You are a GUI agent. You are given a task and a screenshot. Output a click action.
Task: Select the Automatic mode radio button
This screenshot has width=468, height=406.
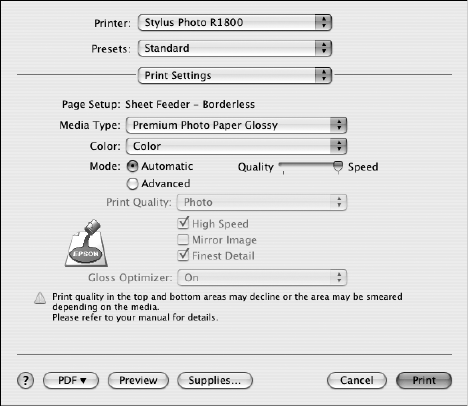click(x=132, y=166)
